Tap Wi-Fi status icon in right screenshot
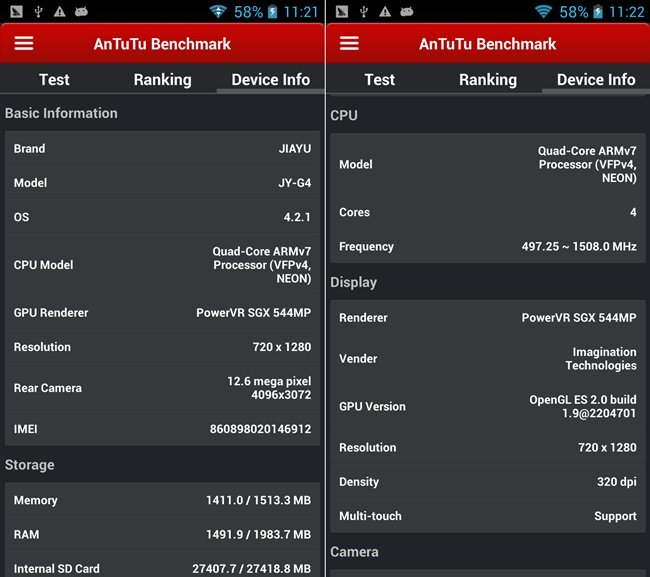Image resolution: width=650 pixels, height=577 pixels. [x=543, y=11]
